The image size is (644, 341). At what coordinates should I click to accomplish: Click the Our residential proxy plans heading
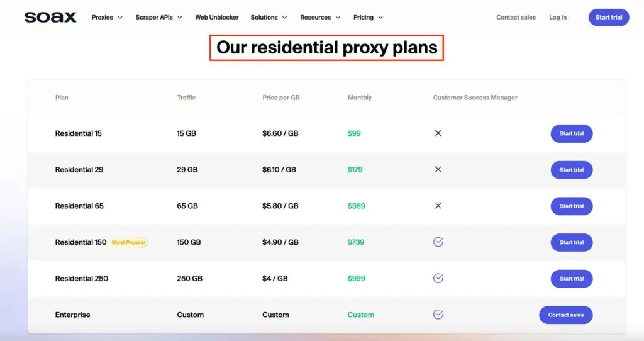pos(326,48)
